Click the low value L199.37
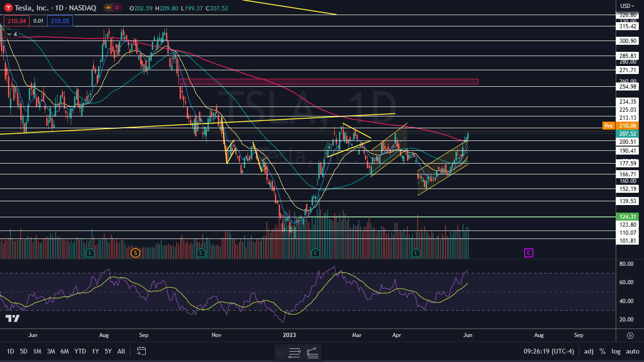This screenshot has height=362, width=644. [x=193, y=8]
